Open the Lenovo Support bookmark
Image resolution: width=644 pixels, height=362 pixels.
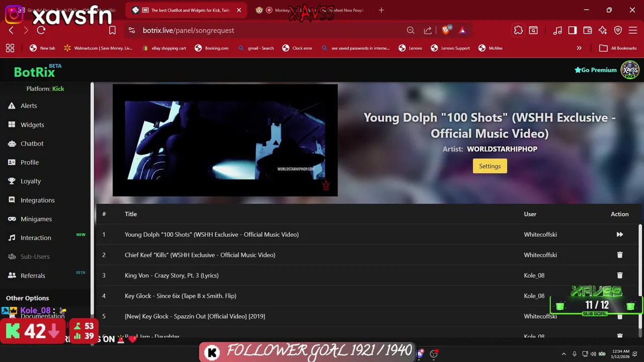point(449,48)
